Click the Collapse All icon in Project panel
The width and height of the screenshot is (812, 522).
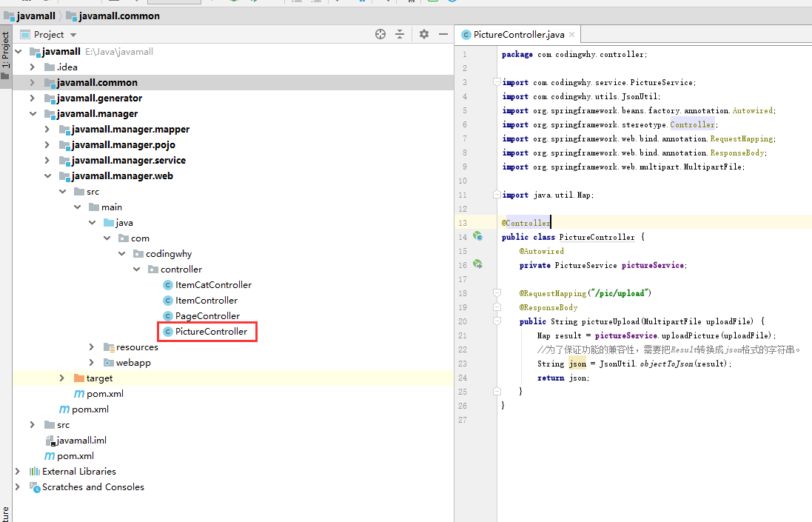point(400,34)
